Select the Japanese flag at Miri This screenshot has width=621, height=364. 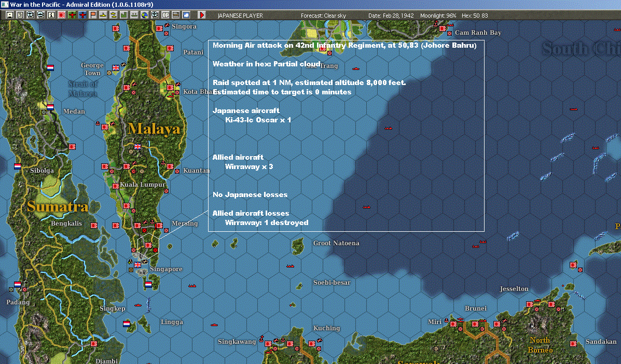click(x=453, y=324)
